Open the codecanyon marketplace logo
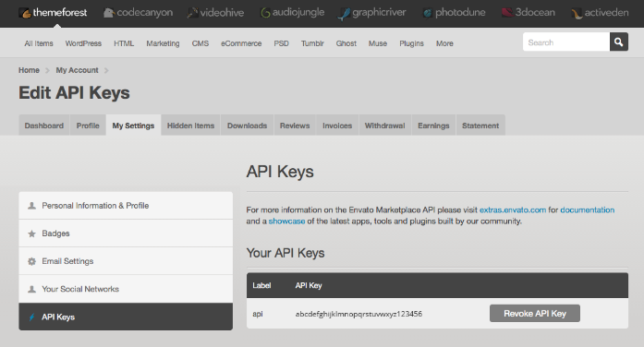This screenshot has width=644, height=347. [138, 13]
